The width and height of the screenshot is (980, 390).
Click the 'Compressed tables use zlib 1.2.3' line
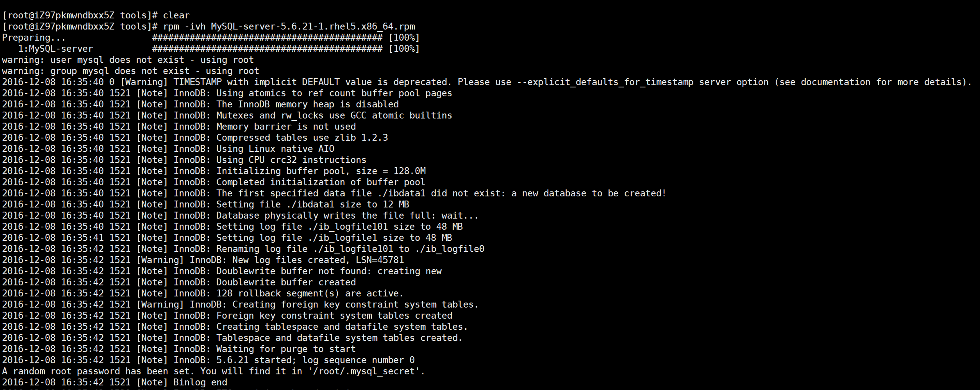195,137
